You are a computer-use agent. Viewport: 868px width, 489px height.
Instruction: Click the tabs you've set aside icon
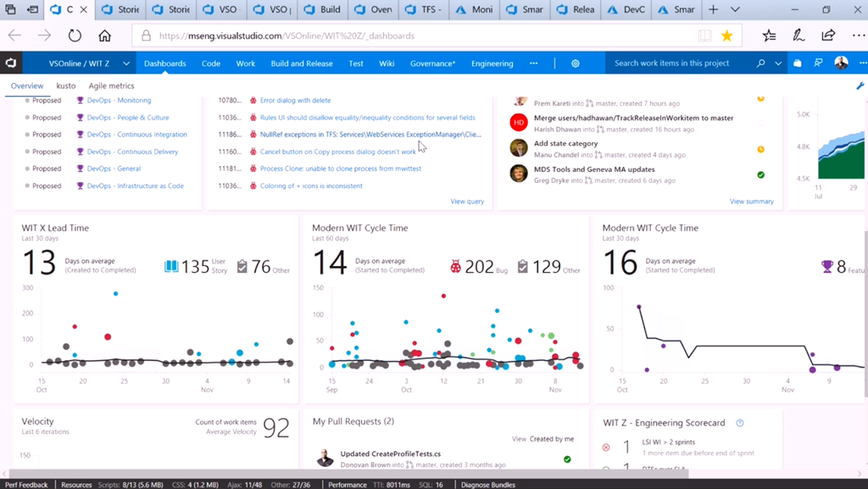coord(10,9)
